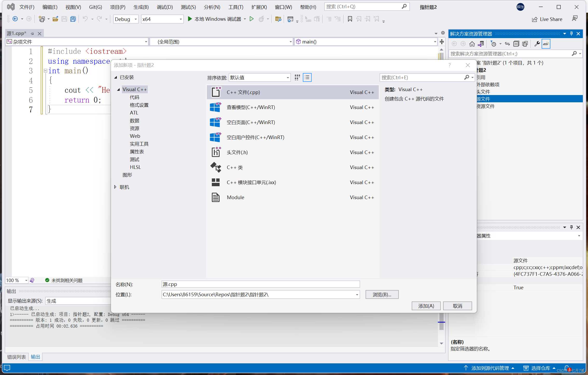Open the 调试(D) menu
The width and height of the screenshot is (588, 375).
click(165, 7)
